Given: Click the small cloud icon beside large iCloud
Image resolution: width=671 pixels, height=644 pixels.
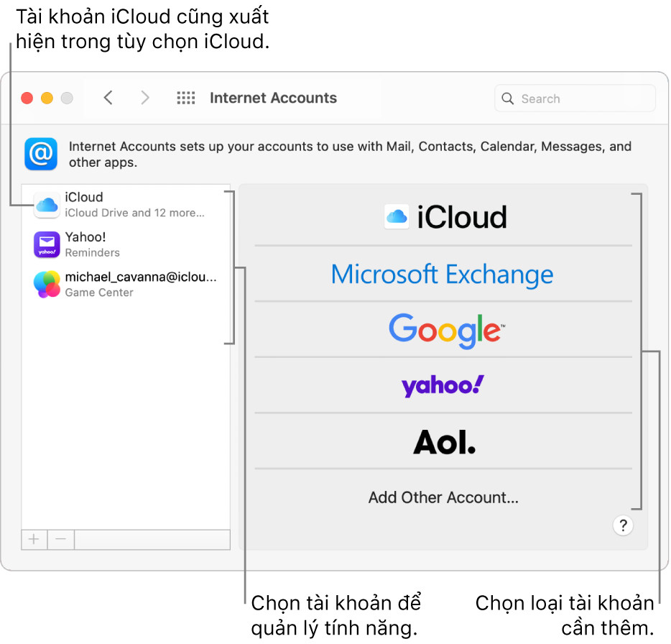Looking at the screenshot, I should [x=397, y=216].
